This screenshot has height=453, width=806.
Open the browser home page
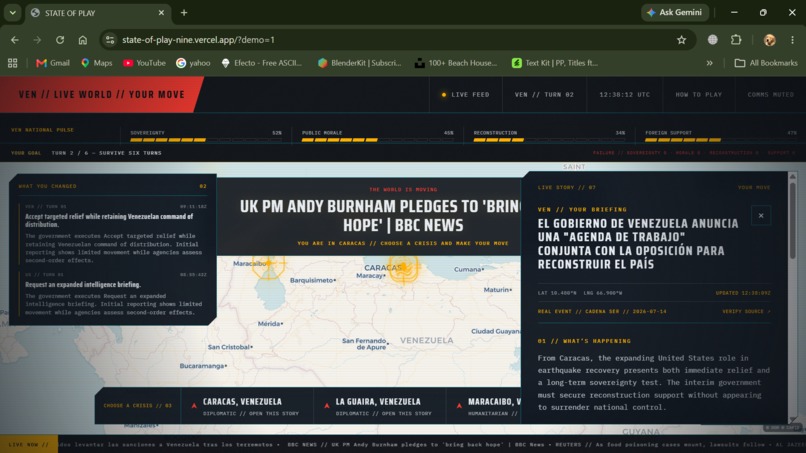click(83, 40)
